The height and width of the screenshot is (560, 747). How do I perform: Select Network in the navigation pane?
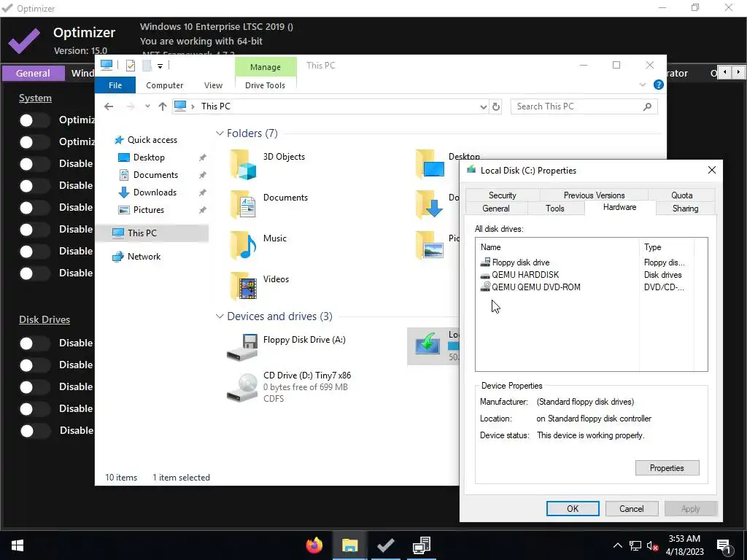tap(144, 256)
